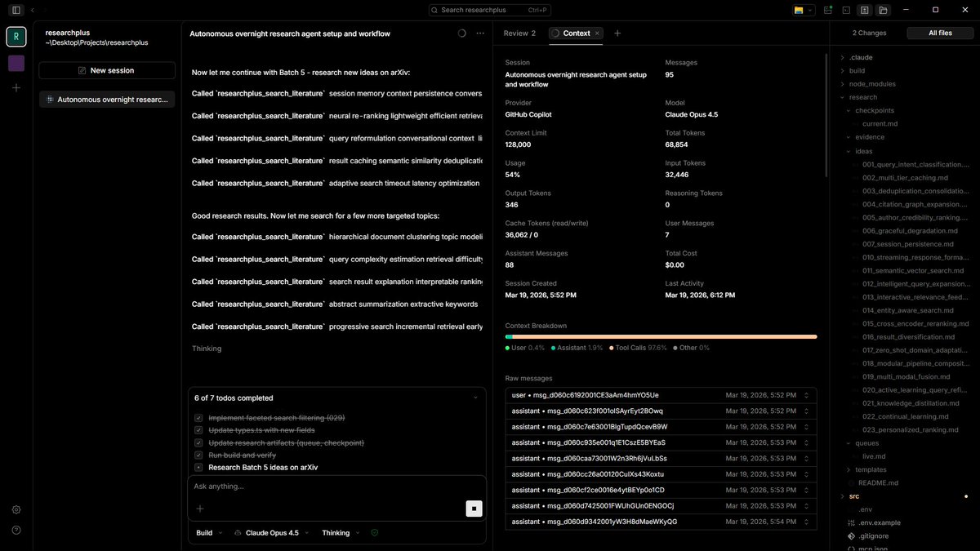Collapse the research folder
The height and width of the screenshot is (551, 980).
863,97
